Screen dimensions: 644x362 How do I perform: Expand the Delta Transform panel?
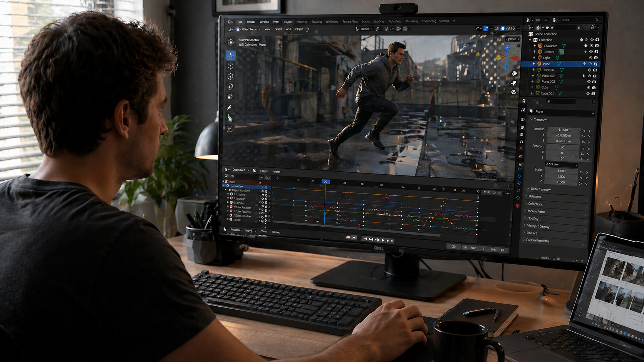point(541,189)
